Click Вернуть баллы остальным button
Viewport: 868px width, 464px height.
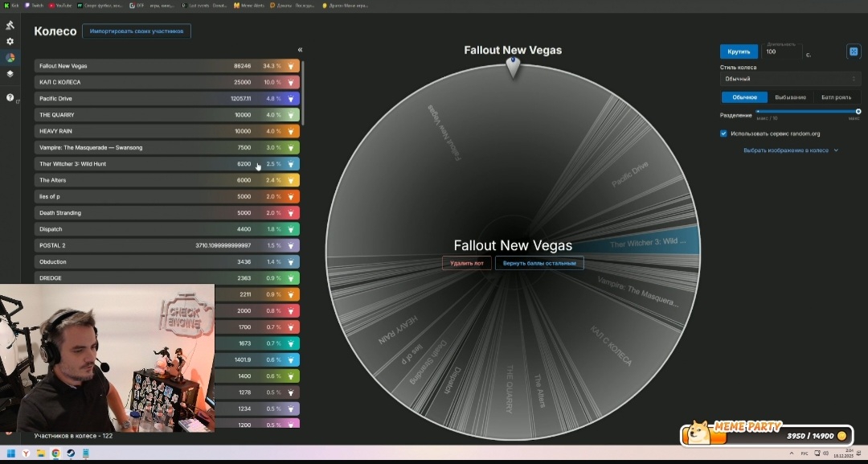(539, 263)
